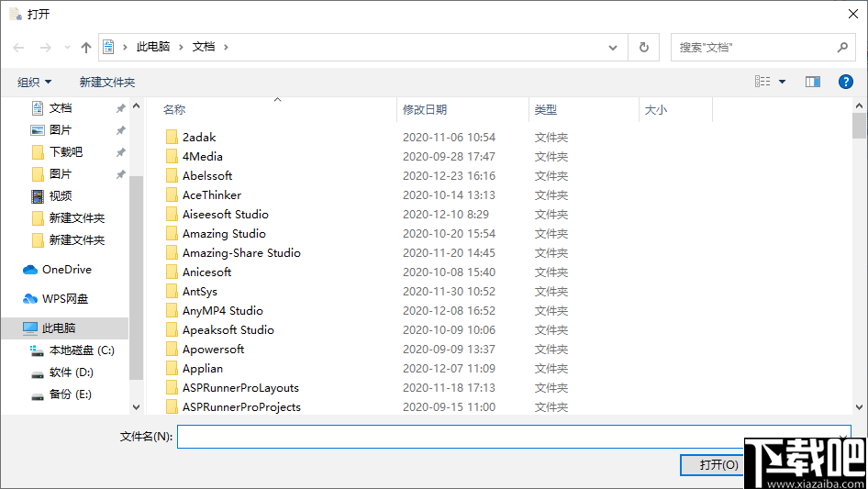
Task: Select the Amazing Studio folder icon
Action: coord(172,233)
